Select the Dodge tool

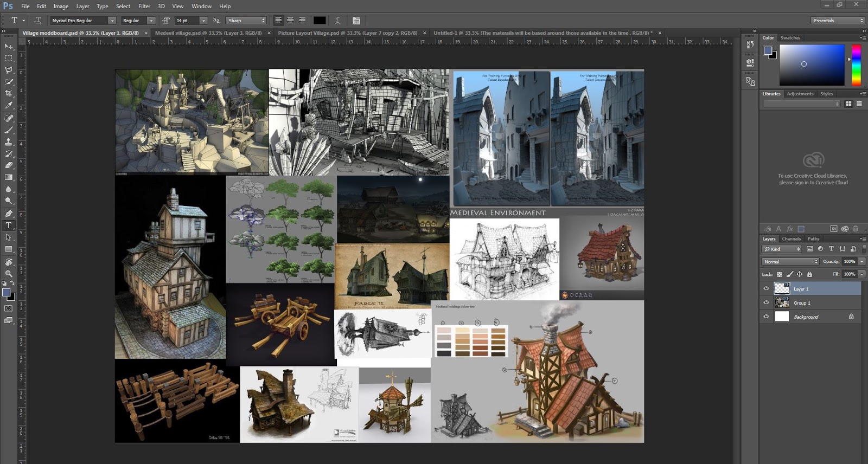click(x=9, y=201)
